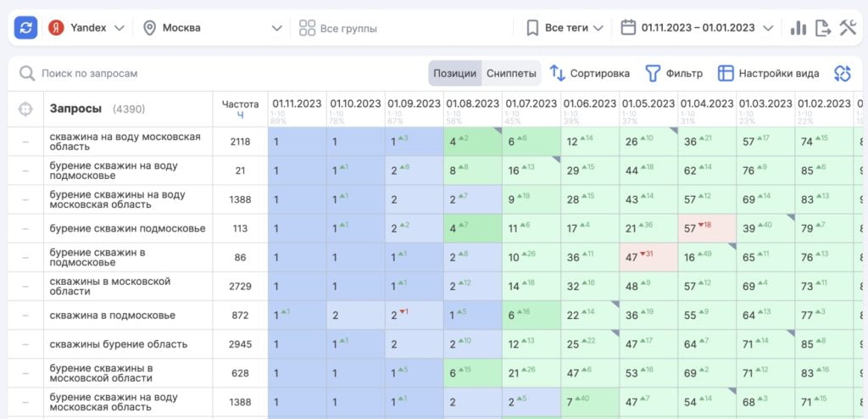This screenshot has height=419, width=868.
Task: Click the 01.11.2023 date column header
Action: [x=297, y=104]
